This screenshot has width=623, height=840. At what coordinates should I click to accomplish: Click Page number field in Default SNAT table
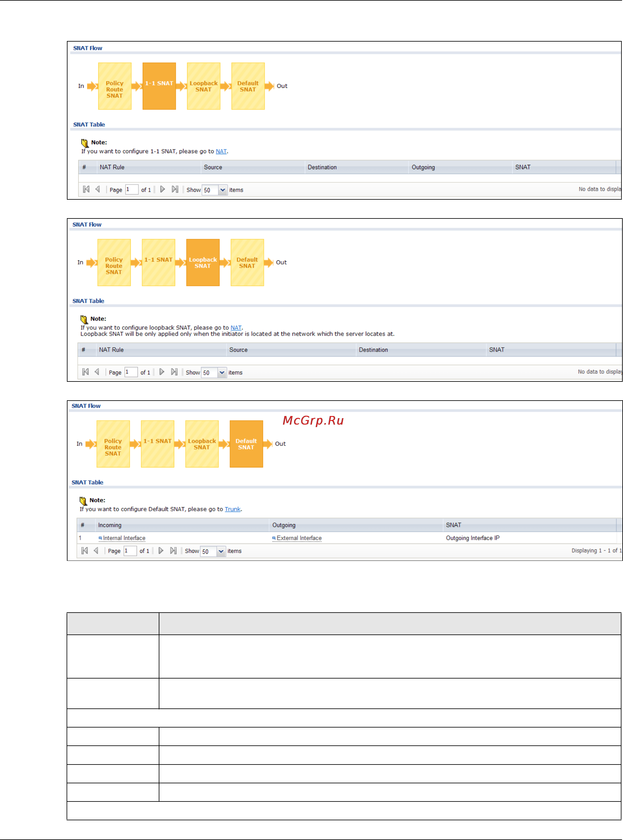tap(130, 551)
